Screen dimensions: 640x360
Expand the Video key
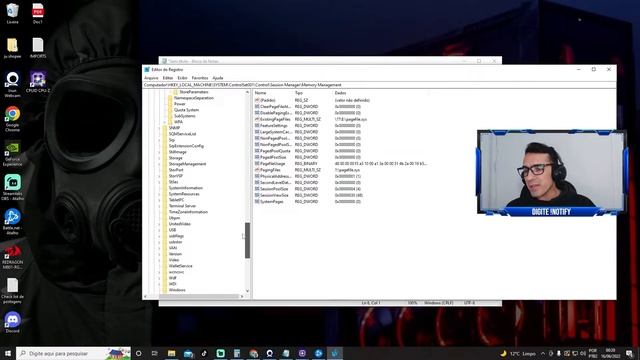pyautogui.click(x=160, y=260)
